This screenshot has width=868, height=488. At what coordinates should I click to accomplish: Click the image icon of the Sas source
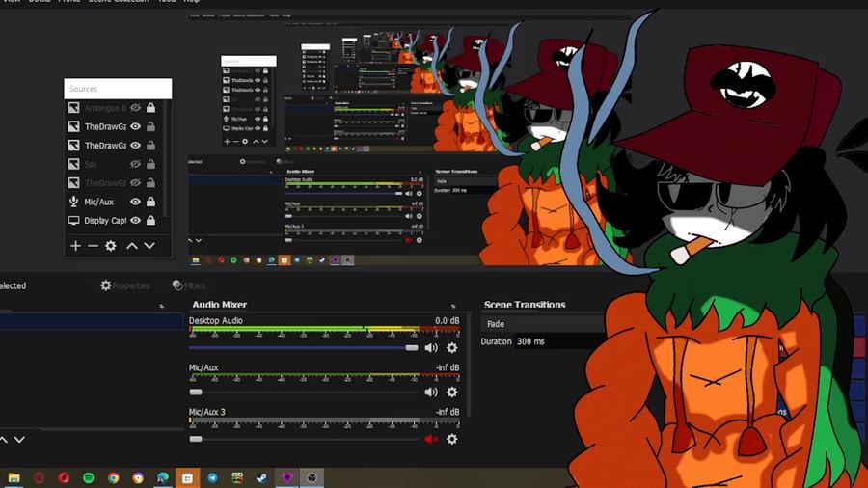(x=73, y=164)
